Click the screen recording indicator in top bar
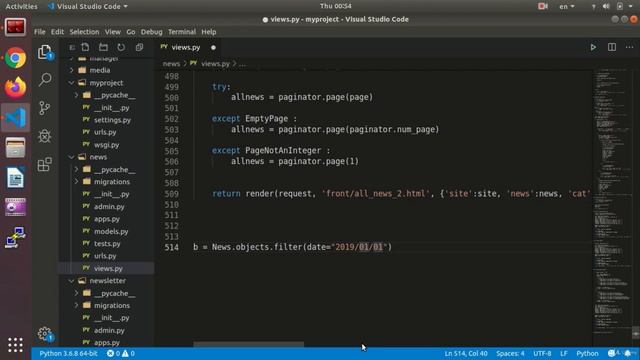Viewport: 640px width, 360px height. pos(543,6)
